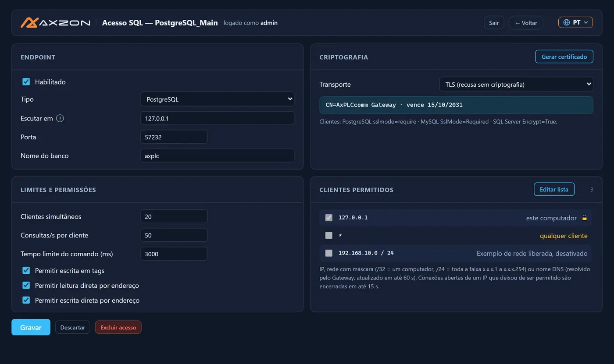
Task: Check the 192.168.10.0 / 24 client entry
Action: click(329, 253)
